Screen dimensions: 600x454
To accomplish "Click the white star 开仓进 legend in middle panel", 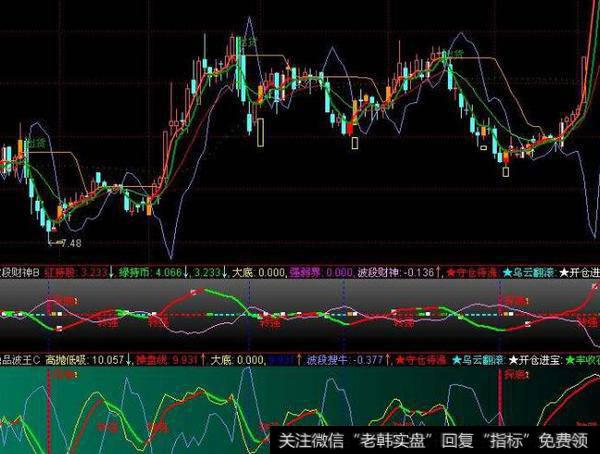I will click(580, 270).
